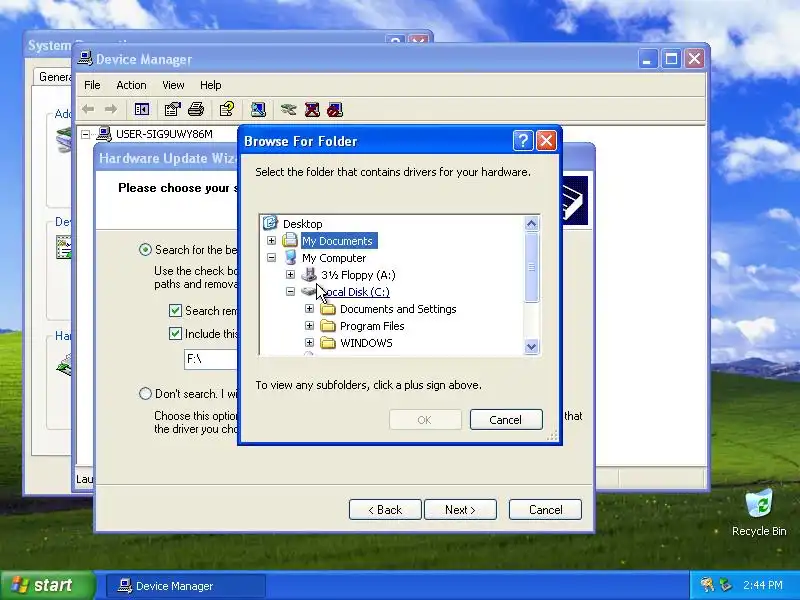Select the Search for the best driver radio
The height and width of the screenshot is (600, 800).
pos(145,249)
